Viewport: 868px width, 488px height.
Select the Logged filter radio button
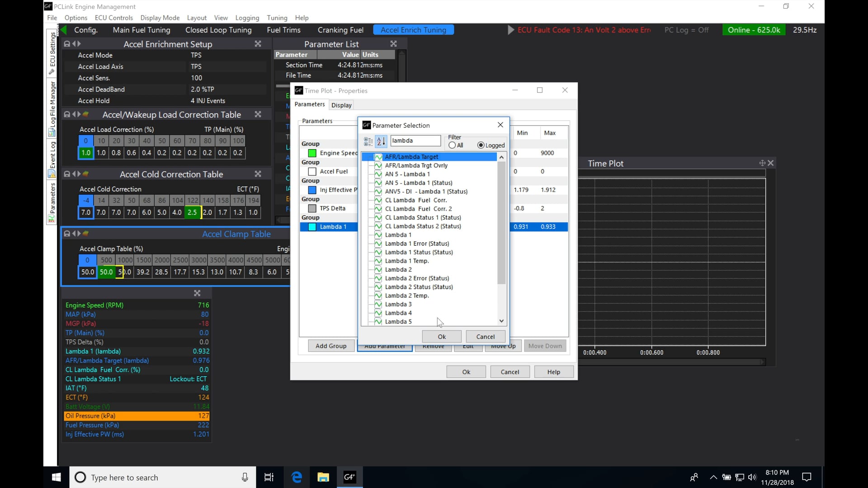480,145
